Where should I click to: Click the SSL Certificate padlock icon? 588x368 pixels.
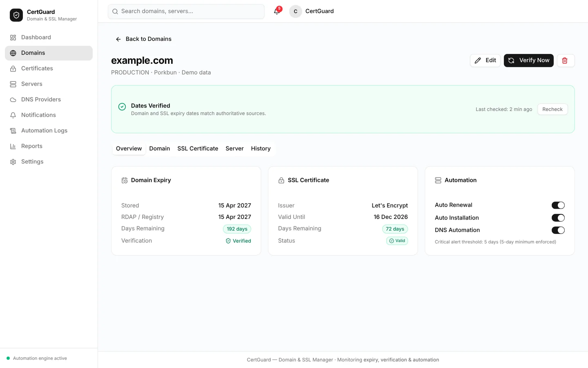pyautogui.click(x=281, y=180)
